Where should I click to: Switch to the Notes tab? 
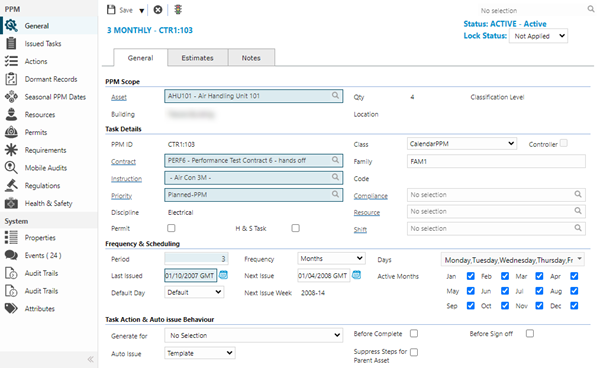[x=251, y=58]
